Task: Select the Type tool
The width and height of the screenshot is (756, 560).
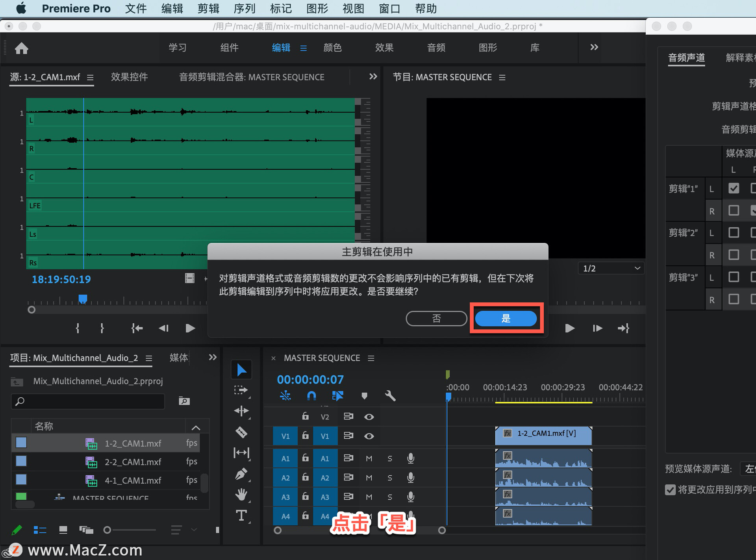Action: (x=241, y=515)
